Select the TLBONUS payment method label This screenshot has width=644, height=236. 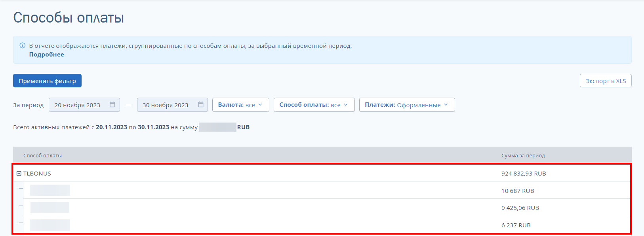(x=37, y=174)
